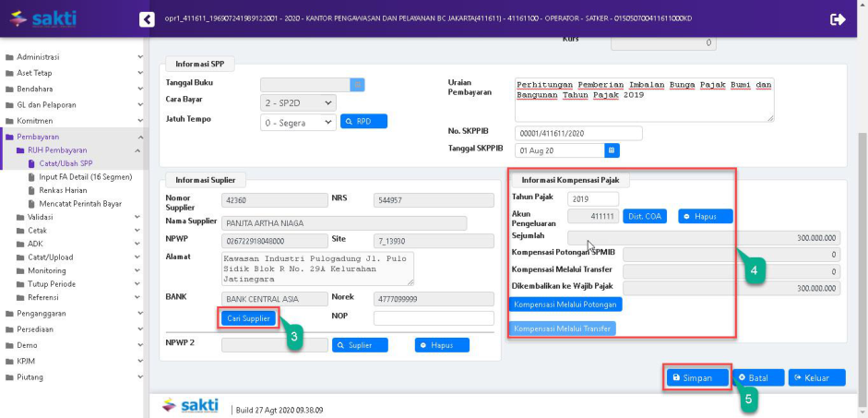Click Kompensasi Melalui Potongan button
The width and height of the screenshot is (868, 418).
coord(566,305)
